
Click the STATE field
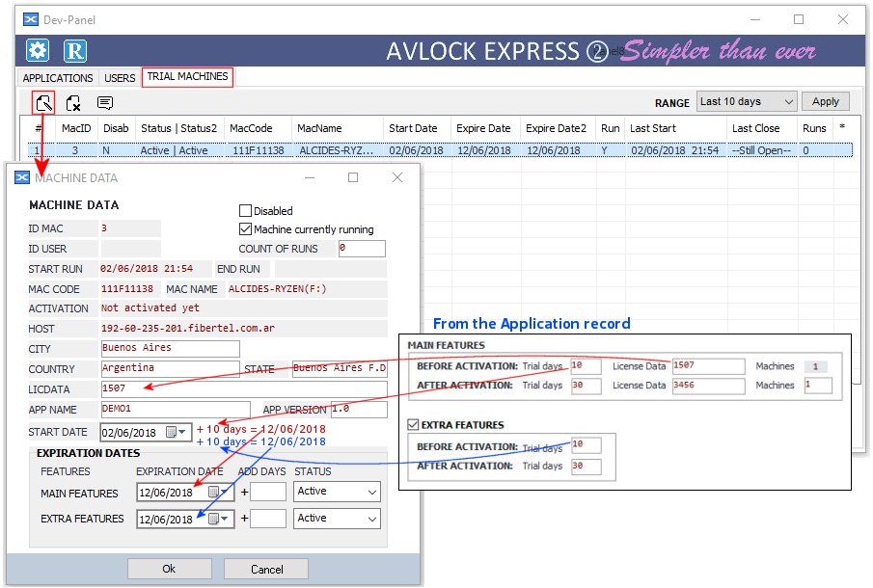tap(340, 369)
